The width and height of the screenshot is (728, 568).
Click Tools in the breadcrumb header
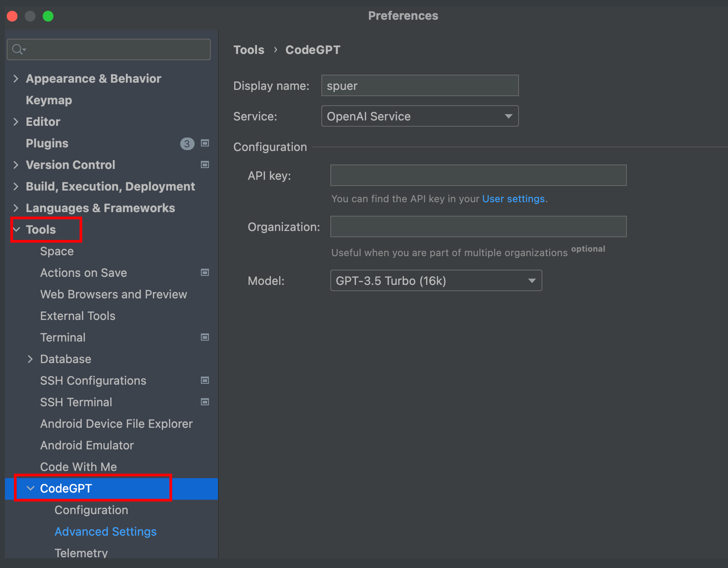click(249, 50)
